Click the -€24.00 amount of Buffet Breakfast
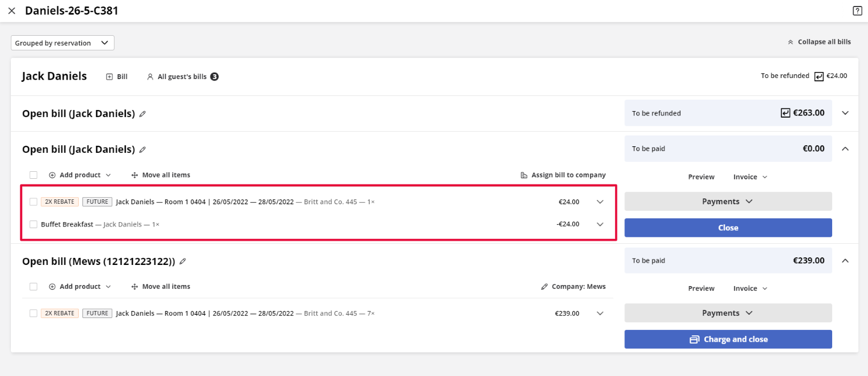 coord(568,224)
